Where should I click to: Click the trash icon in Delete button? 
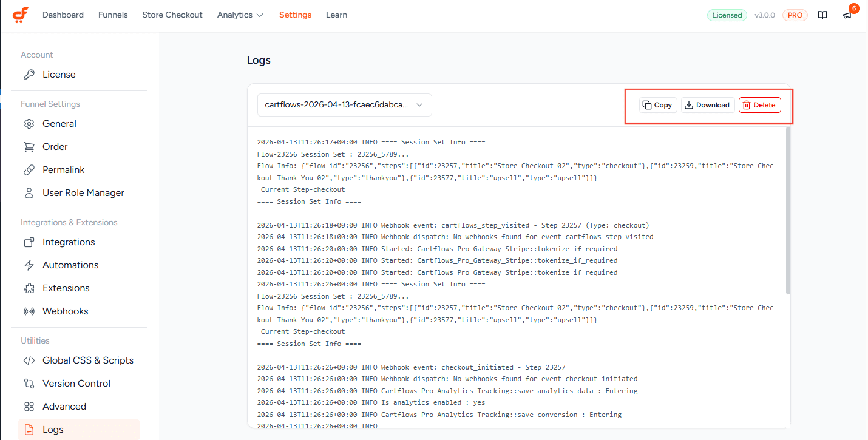point(747,105)
